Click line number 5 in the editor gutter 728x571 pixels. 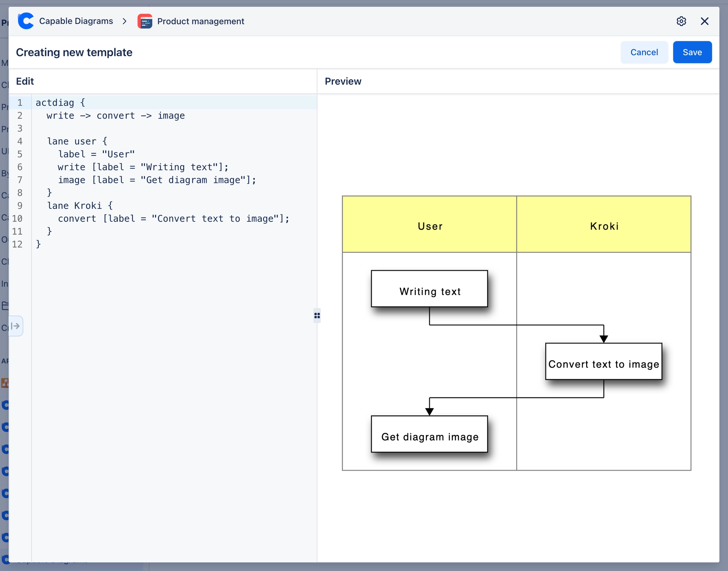[20, 154]
